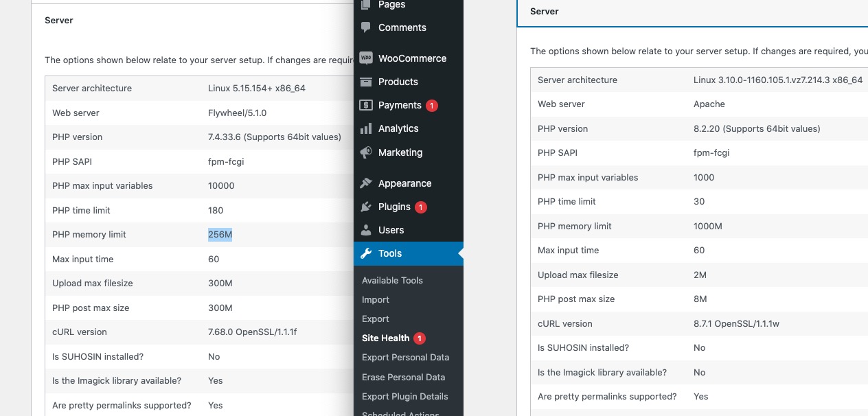Click the Pages icon in the sidebar
The width and height of the screenshot is (868, 416).
coord(366,5)
